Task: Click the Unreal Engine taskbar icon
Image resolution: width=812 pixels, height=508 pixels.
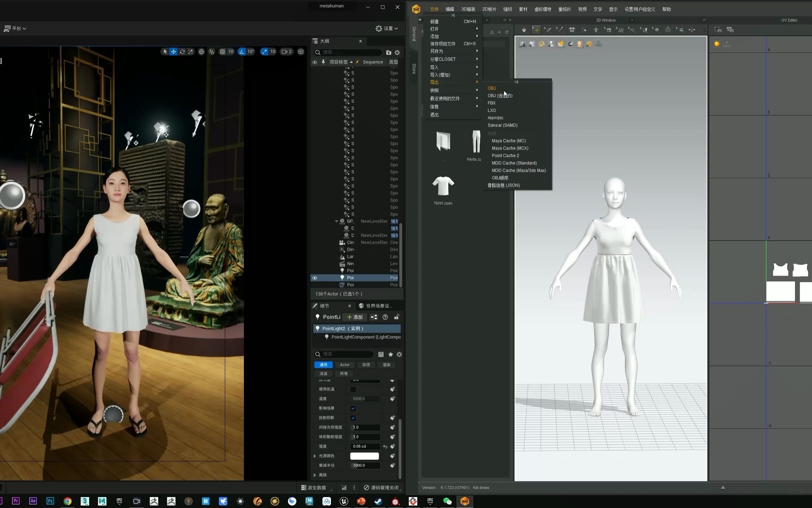Action: coord(344,501)
